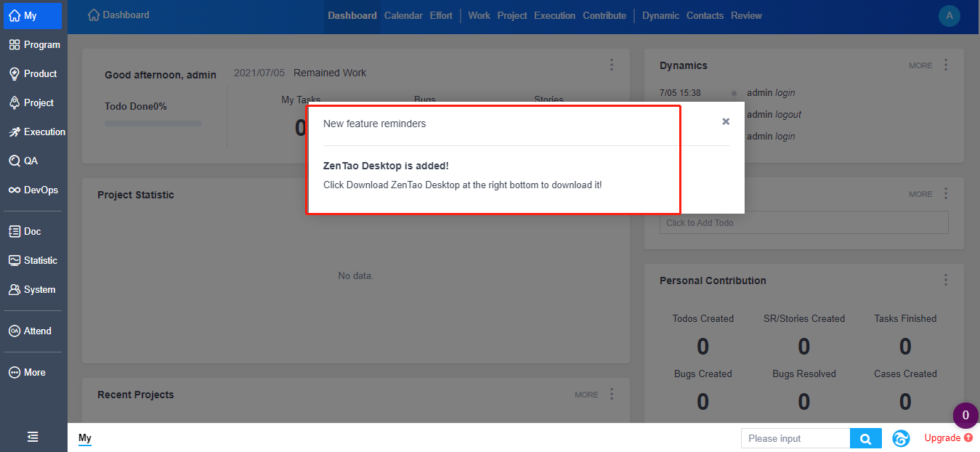Switch to the Review tab
The width and height of the screenshot is (980, 452).
click(x=746, y=15)
